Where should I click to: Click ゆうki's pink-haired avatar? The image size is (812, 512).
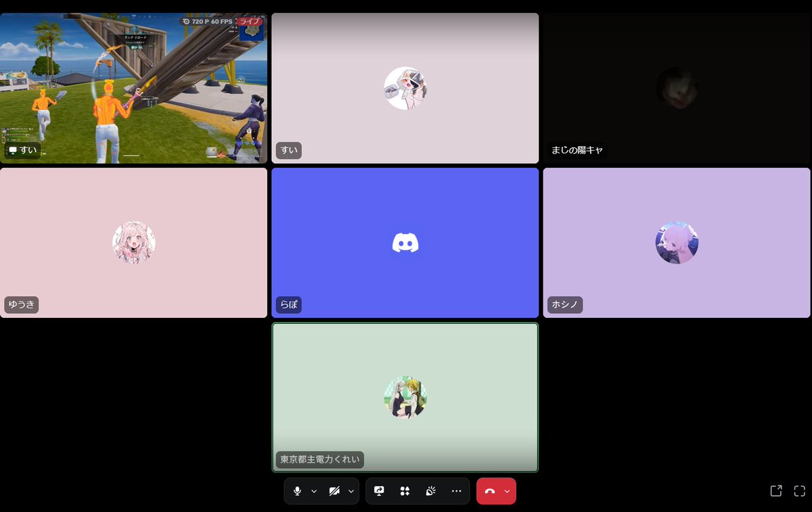coord(134,243)
